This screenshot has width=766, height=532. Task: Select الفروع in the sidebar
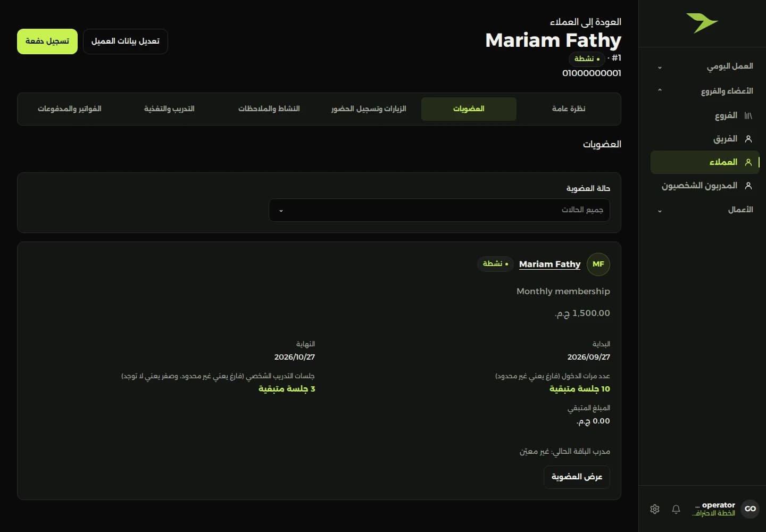click(705, 115)
